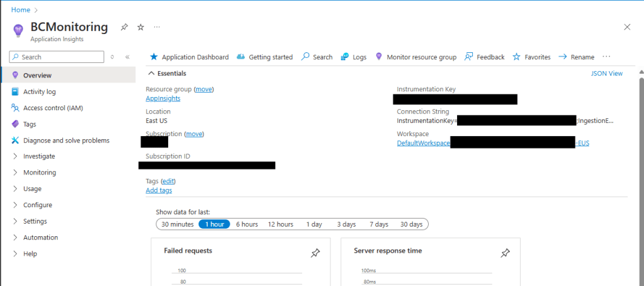Select the 6 hours time range
The image size is (644, 286).
click(x=247, y=224)
